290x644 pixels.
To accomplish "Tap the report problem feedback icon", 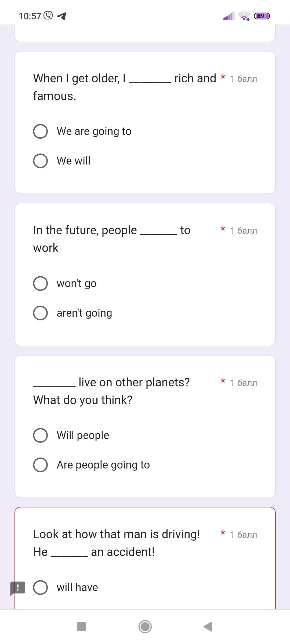I will click(18, 588).
